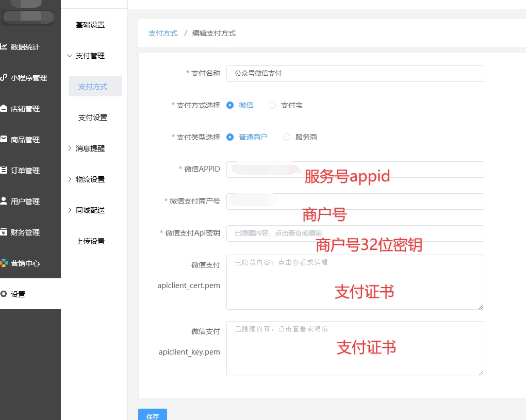The width and height of the screenshot is (526, 420).
Task: Click the 支付方式选择 label
Action: click(198, 105)
